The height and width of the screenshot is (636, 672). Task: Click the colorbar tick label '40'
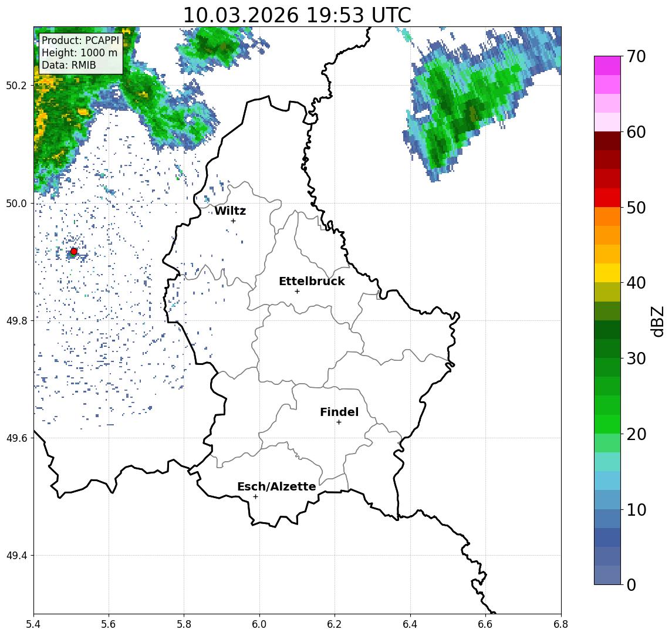[636, 283]
